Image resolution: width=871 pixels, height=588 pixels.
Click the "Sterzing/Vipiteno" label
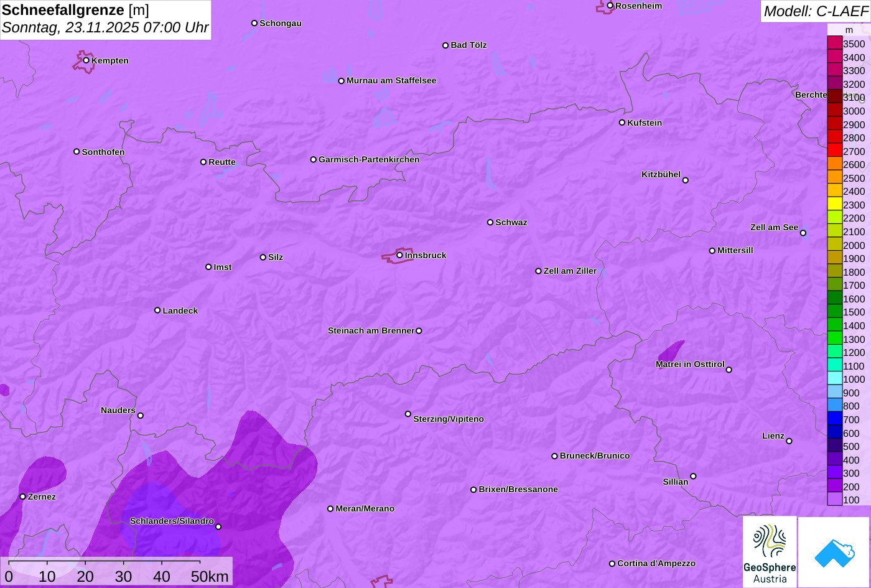pyautogui.click(x=449, y=419)
